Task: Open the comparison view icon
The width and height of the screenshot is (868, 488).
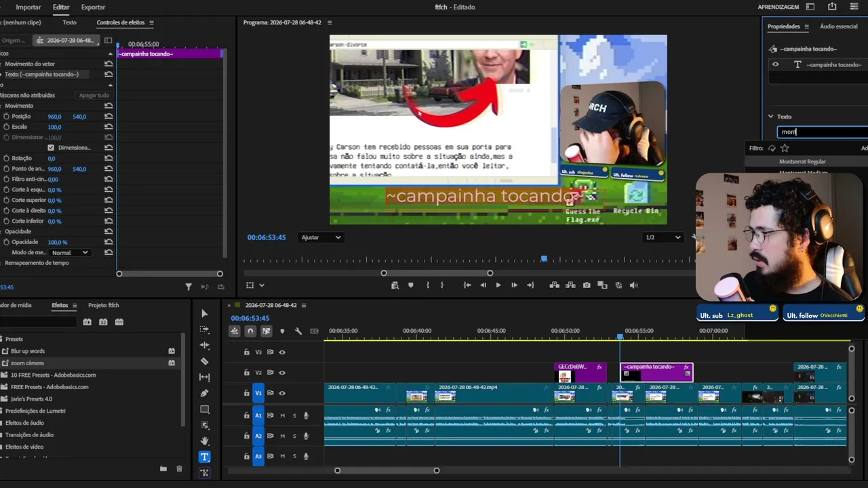Action: pyautogui.click(x=602, y=285)
